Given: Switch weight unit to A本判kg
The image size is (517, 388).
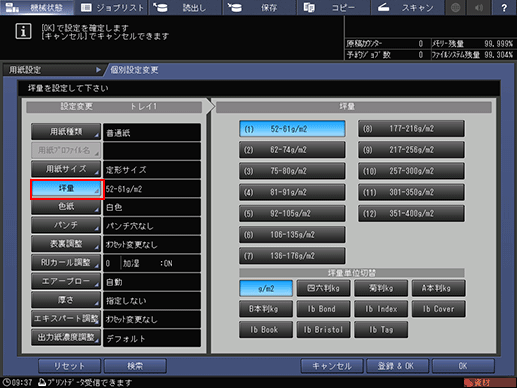Looking at the screenshot, I should [x=439, y=288].
